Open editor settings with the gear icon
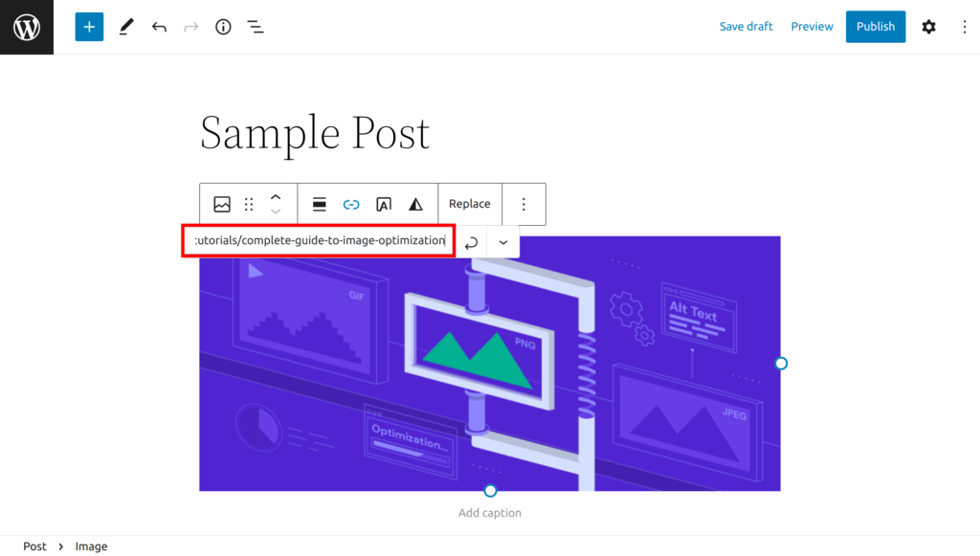This screenshot has width=980, height=556. (x=928, y=26)
